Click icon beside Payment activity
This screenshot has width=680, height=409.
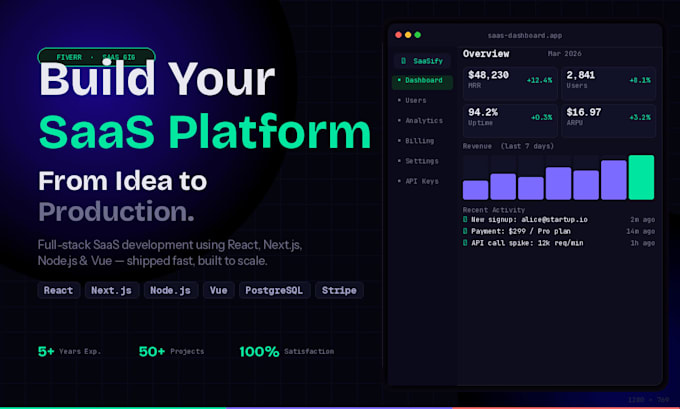click(465, 231)
